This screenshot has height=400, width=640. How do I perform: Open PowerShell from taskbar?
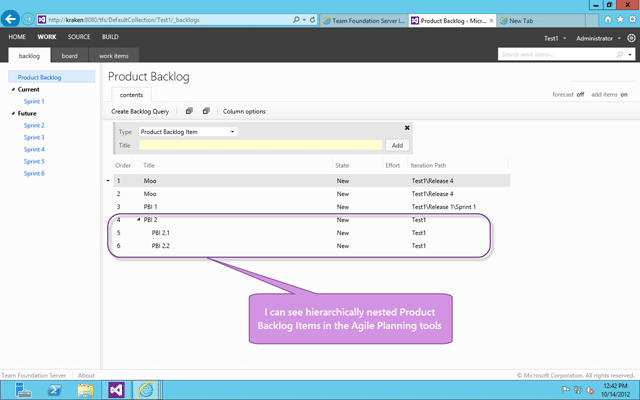54,390
